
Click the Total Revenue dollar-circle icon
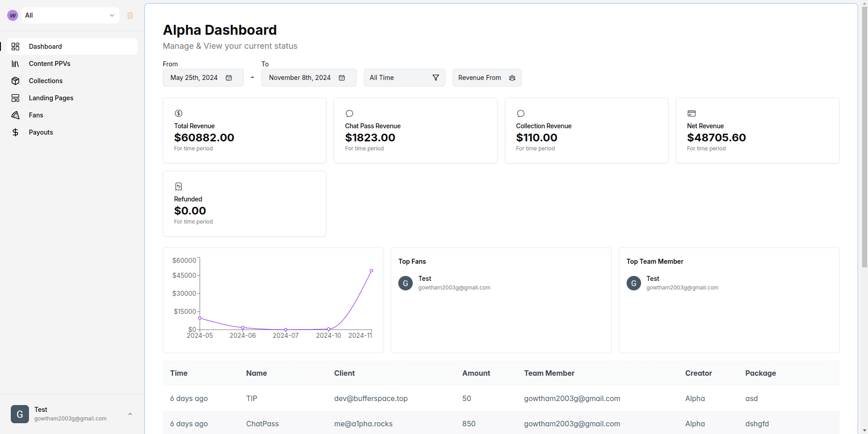(x=179, y=113)
